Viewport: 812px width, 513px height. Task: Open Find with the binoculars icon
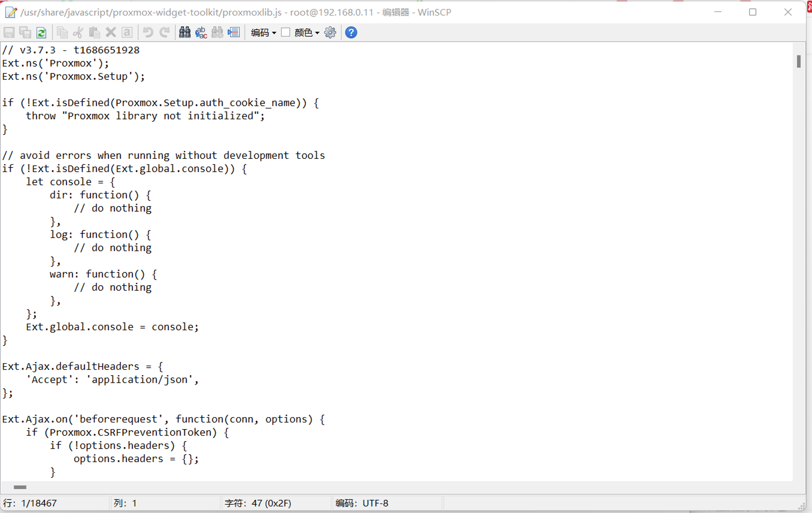[185, 32]
